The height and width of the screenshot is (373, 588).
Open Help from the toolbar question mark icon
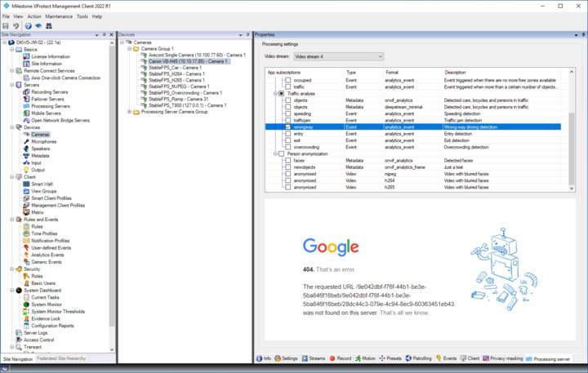[x=28, y=26]
